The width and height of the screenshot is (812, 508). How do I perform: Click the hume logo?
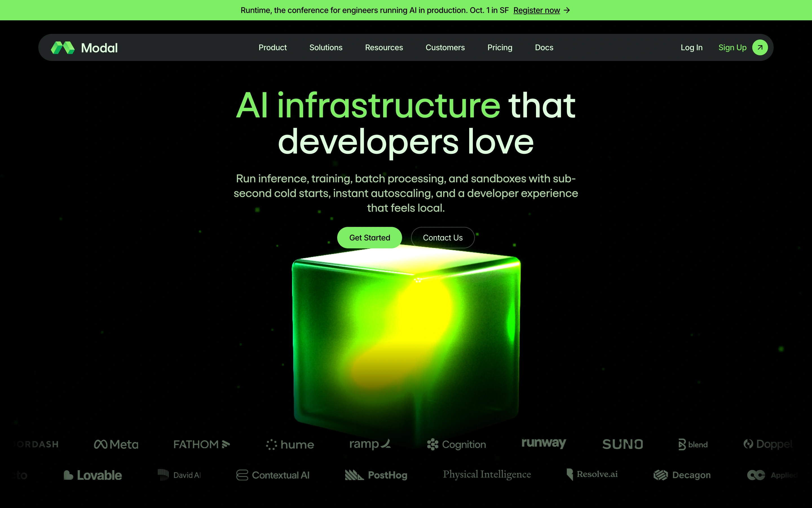290,444
